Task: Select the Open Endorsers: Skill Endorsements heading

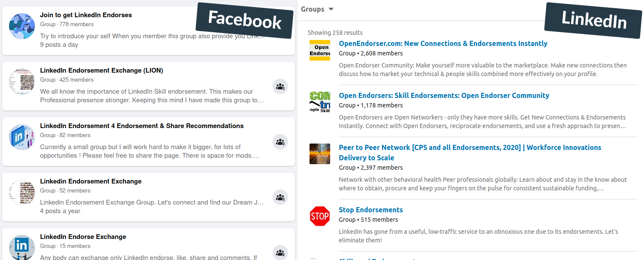Action: (x=444, y=95)
